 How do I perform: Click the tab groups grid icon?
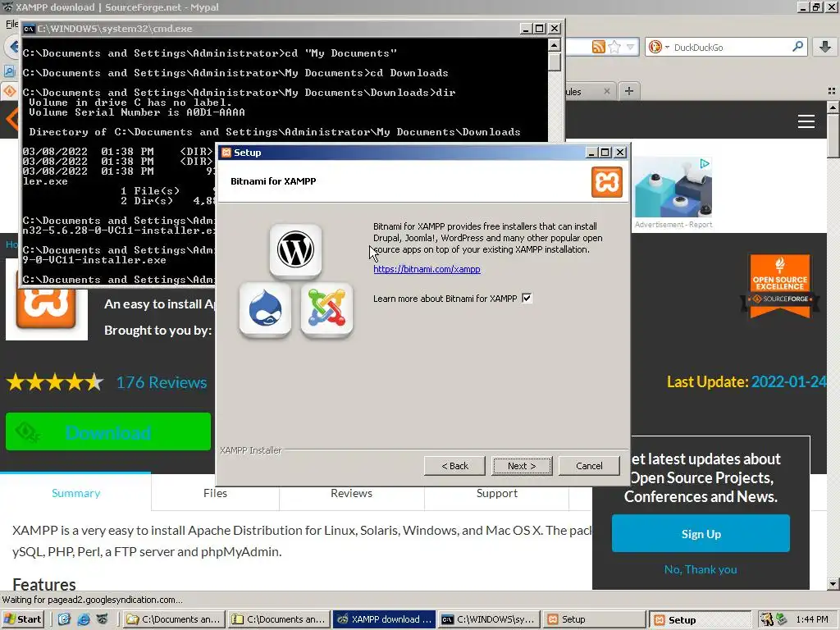coord(832,91)
